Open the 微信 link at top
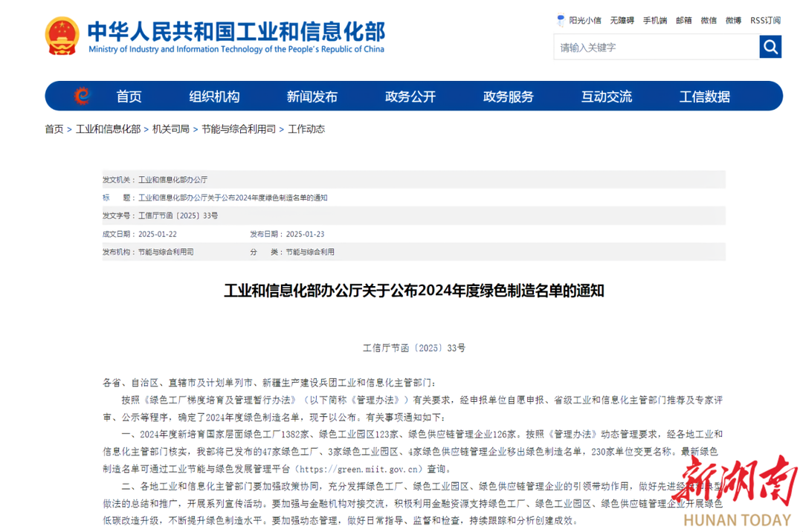 [x=709, y=21]
